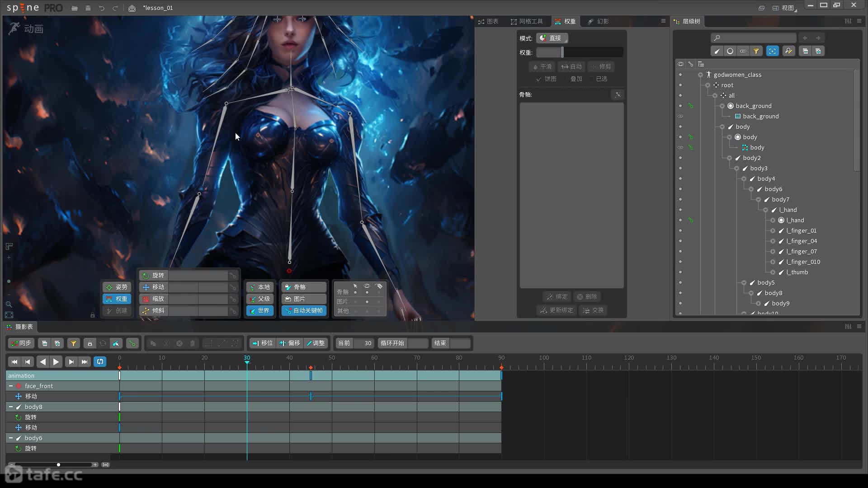
Task: Toggle the 父级 (Parent) axes option
Action: coord(260,299)
